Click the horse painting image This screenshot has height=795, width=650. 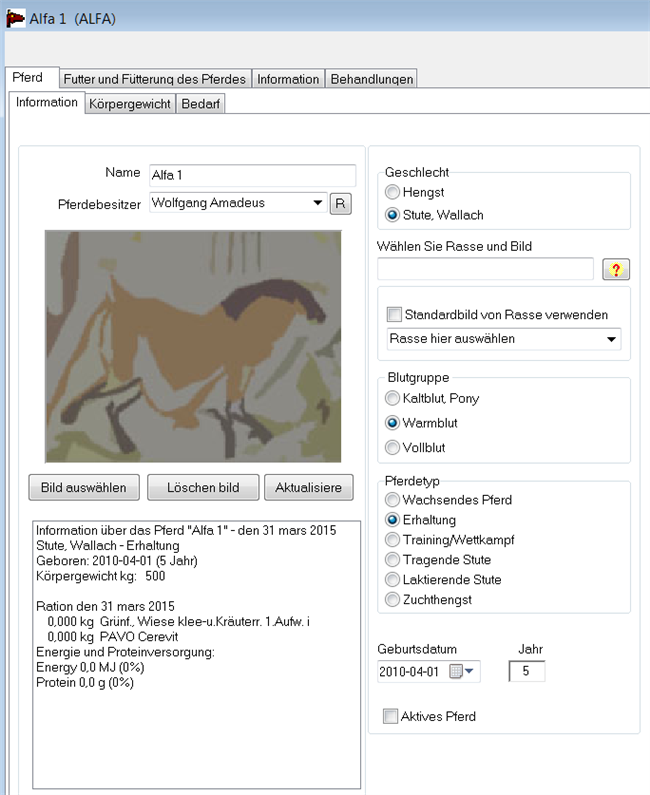click(193, 346)
